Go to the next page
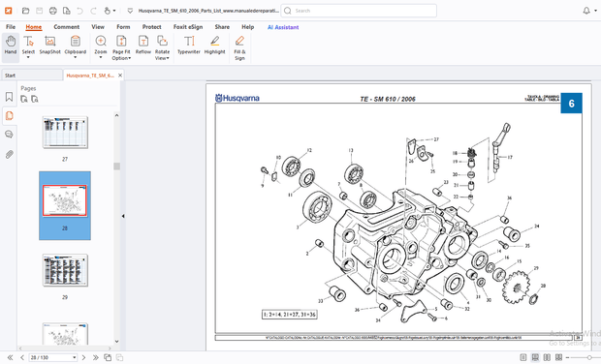The image size is (601, 364). point(83,357)
